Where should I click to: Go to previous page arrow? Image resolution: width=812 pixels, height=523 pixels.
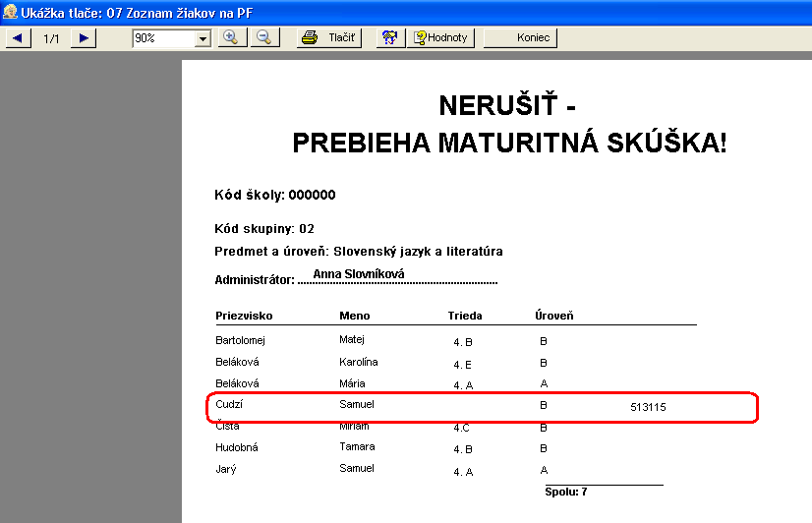click(18, 37)
